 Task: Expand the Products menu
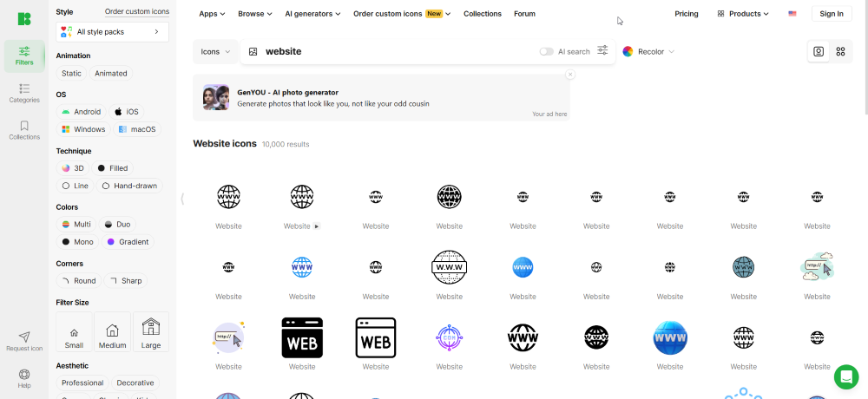[x=743, y=14]
